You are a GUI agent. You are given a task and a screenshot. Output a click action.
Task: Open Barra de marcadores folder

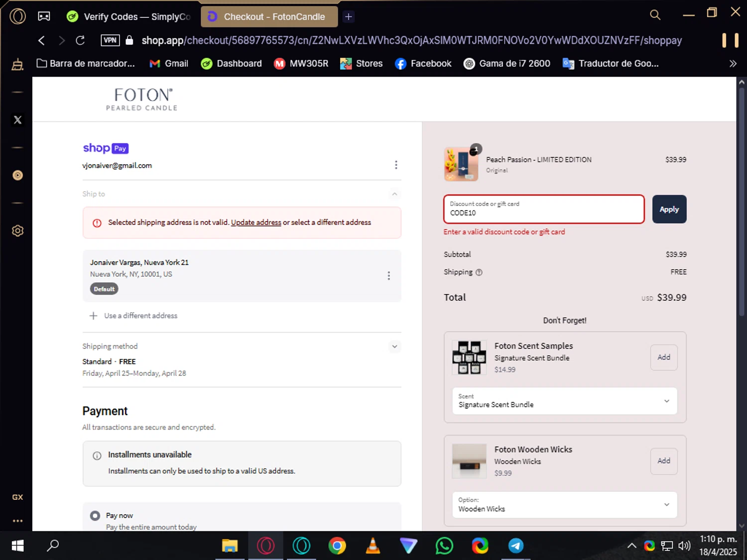click(86, 64)
